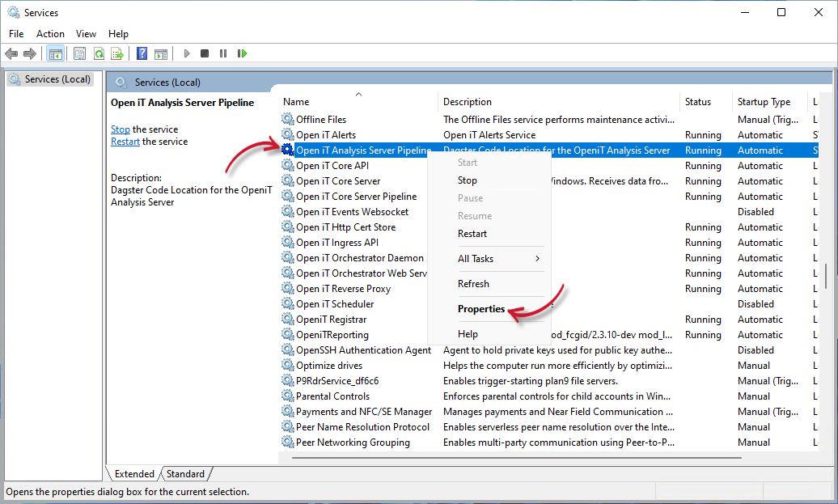The height and width of the screenshot is (504, 838).
Task: Select the Open iT Core Server row
Action: pyautogui.click(x=549, y=181)
